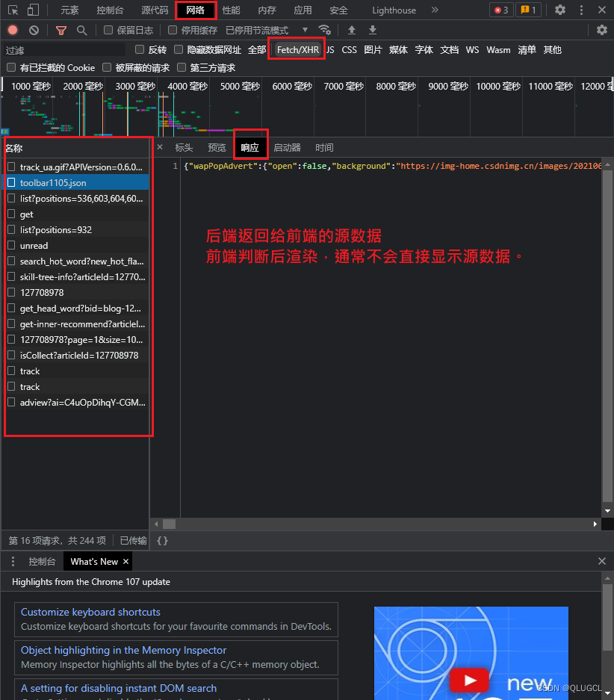Close the bottom drawer X icon
The height and width of the screenshot is (700, 614).
click(x=602, y=561)
